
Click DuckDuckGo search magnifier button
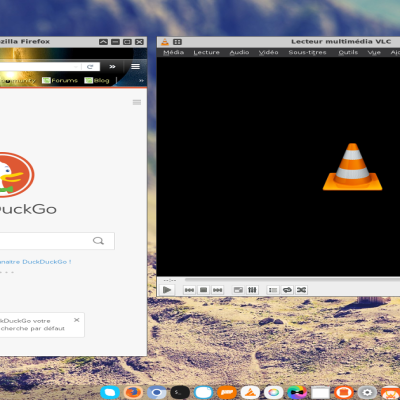pos(98,241)
